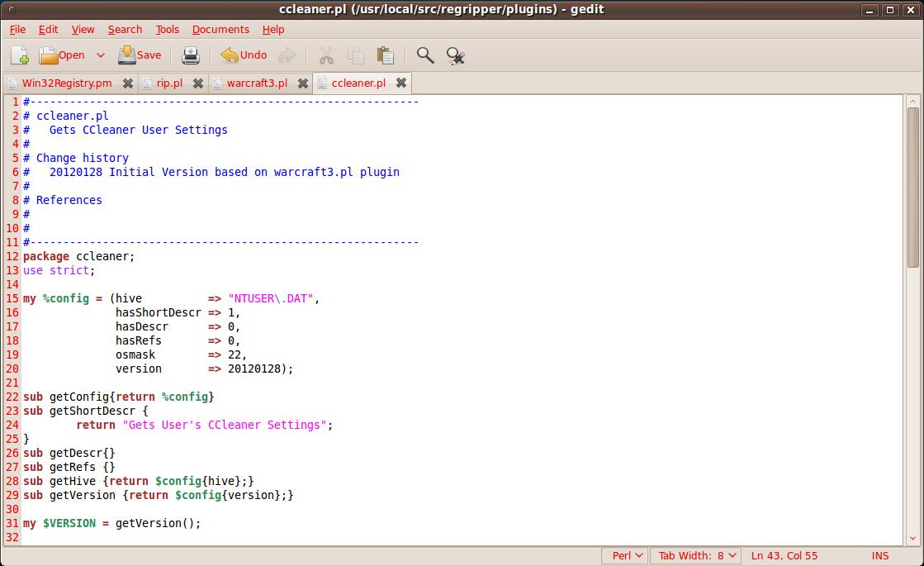924x566 pixels.
Task: Click the window menu button at title bar left
Action: (x=12, y=9)
